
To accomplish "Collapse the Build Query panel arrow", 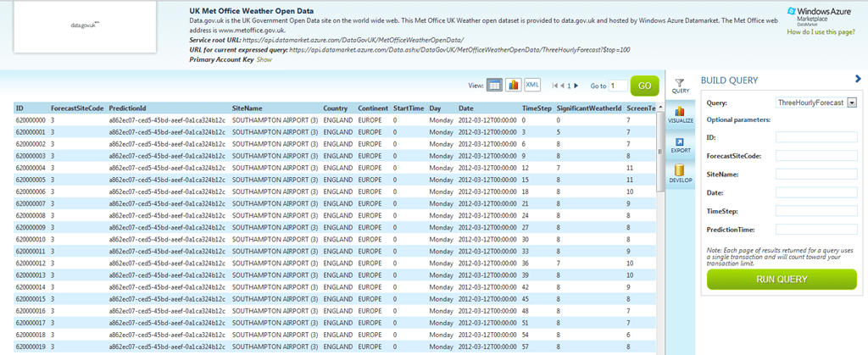I will click(x=858, y=80).
